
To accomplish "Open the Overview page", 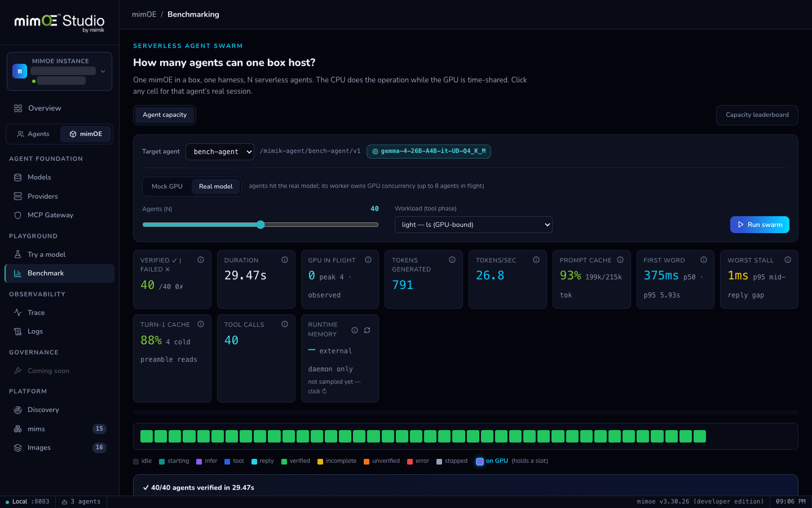I will click(x=59, y=108).
